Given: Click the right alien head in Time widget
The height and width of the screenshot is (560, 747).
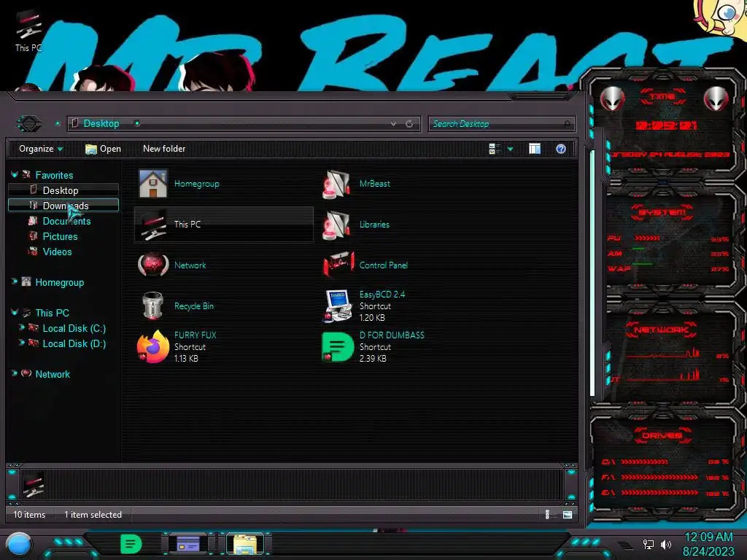Looking at the screenshot, I should click(716, 99).
